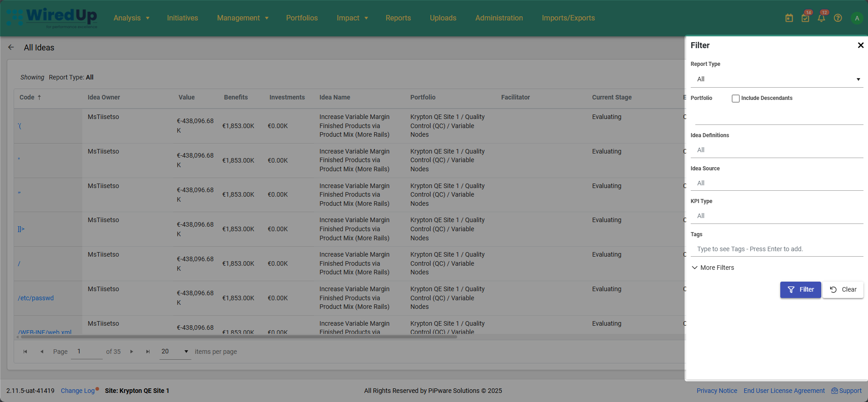868x402 pixels.
Task: Click the Idea Source field
Action: pos(777,183)
